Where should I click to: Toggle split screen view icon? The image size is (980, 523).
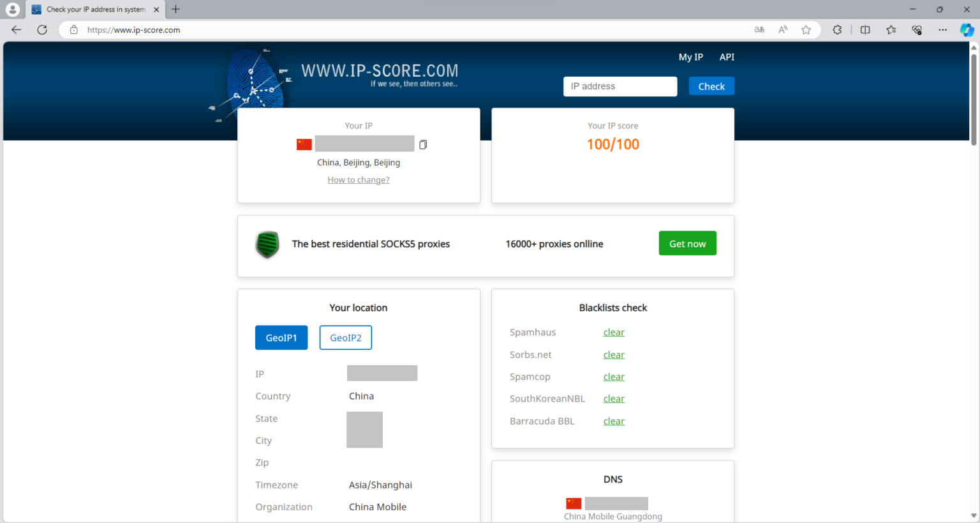pos(865,30)
